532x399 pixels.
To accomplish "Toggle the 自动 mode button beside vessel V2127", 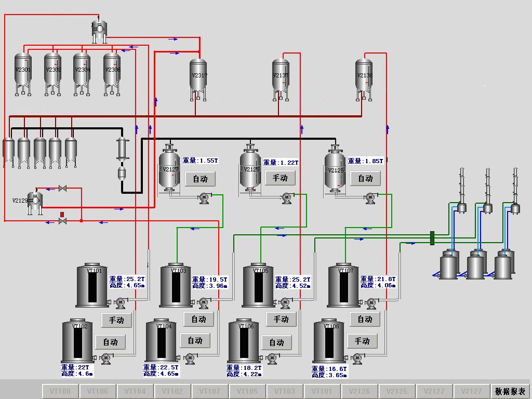I will 200,179.
